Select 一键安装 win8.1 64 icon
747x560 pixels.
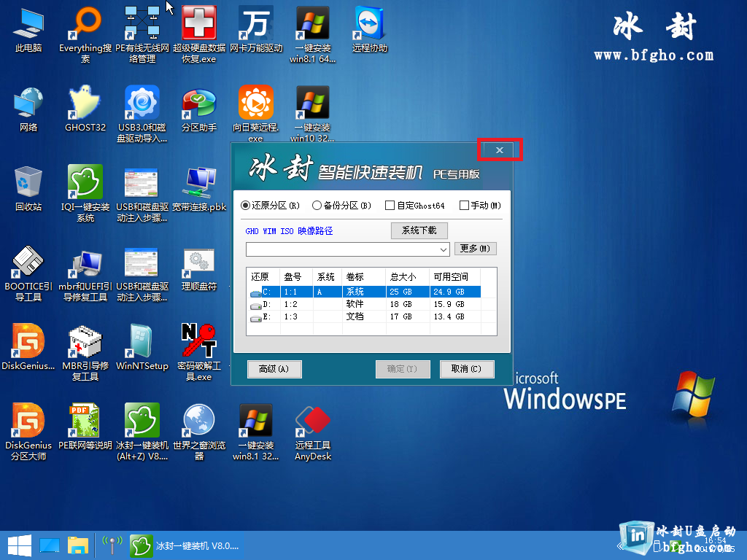click(x=312, y=34)
